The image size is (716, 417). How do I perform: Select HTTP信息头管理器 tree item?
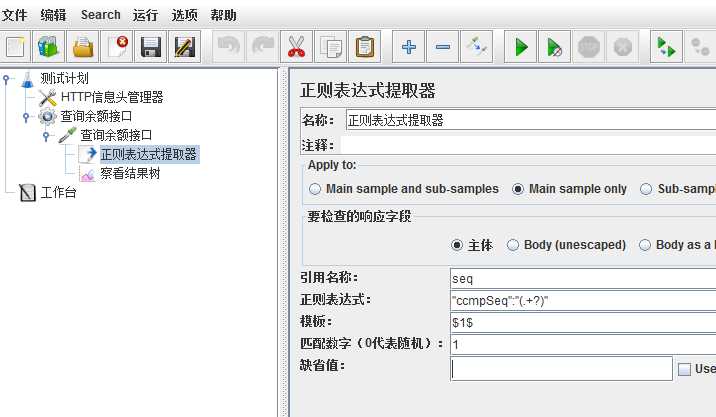pyautogui.click(x=112, y=97)
